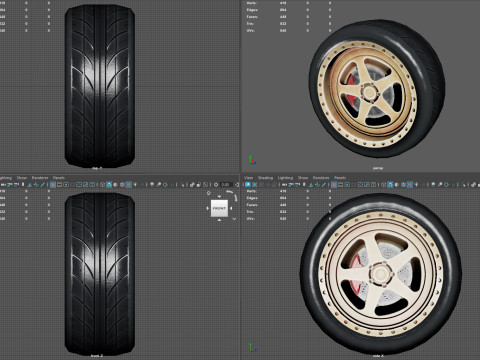Image resolution: width=480 pixels, height=360 pixels.
Task: Click use all lights in front view toolbar
Action: [x=135, y=184]
